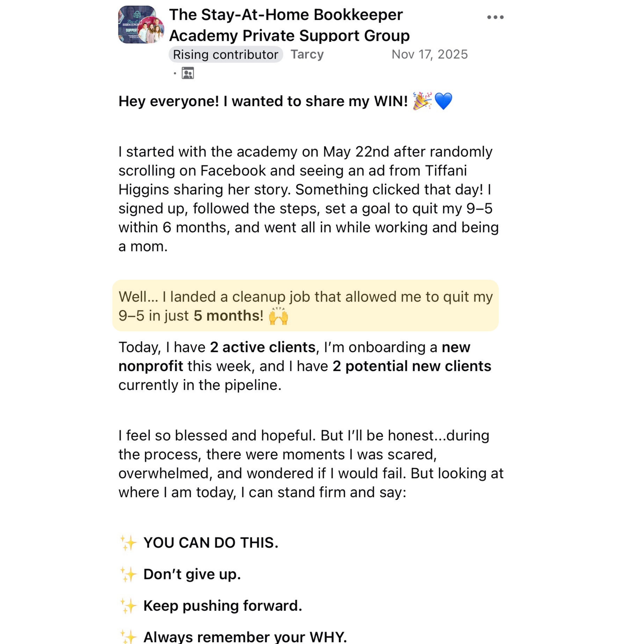Click the Rising contributor badge
Screen dimensions: 644x644
coord(226,55)
